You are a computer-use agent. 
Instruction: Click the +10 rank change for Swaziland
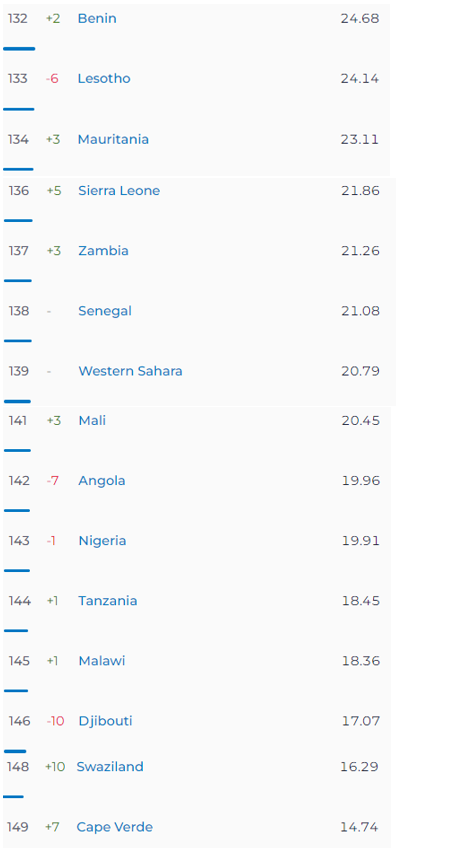click(55, 767)
